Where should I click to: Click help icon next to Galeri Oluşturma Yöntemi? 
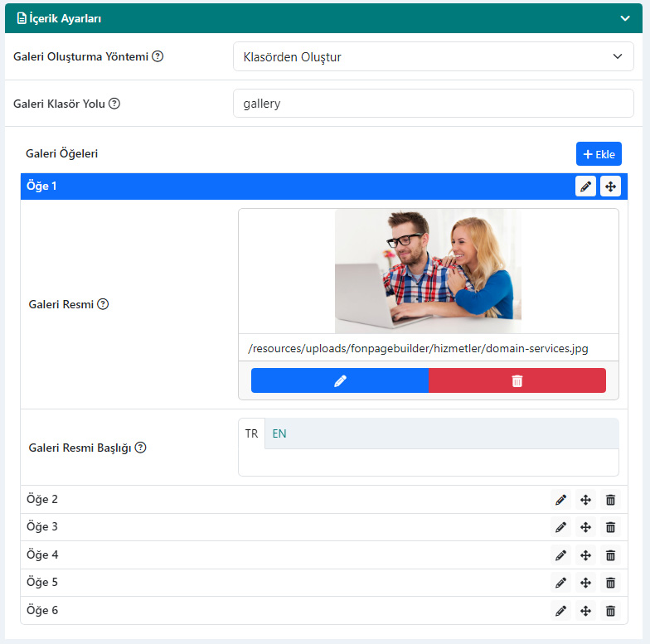[158, 56]
